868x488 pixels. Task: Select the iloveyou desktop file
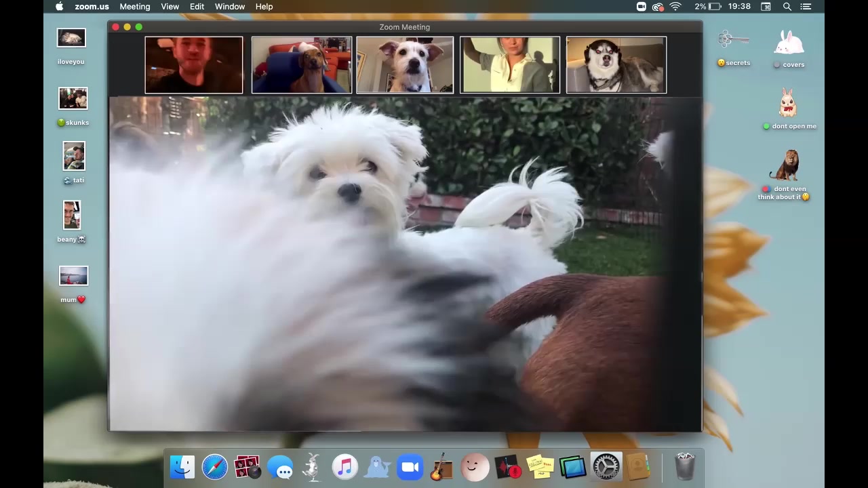click(x=71, y=46)
